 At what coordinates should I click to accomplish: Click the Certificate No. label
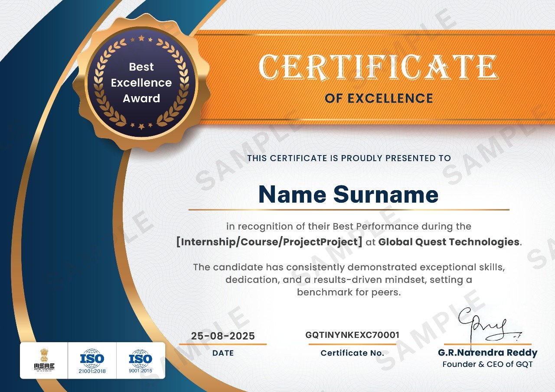352,353
